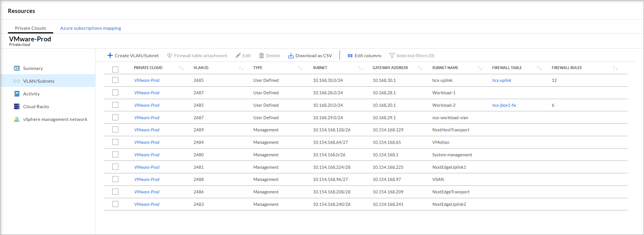Open Summary in the sidebar
The image size is (644, 235).
point(33,68)
